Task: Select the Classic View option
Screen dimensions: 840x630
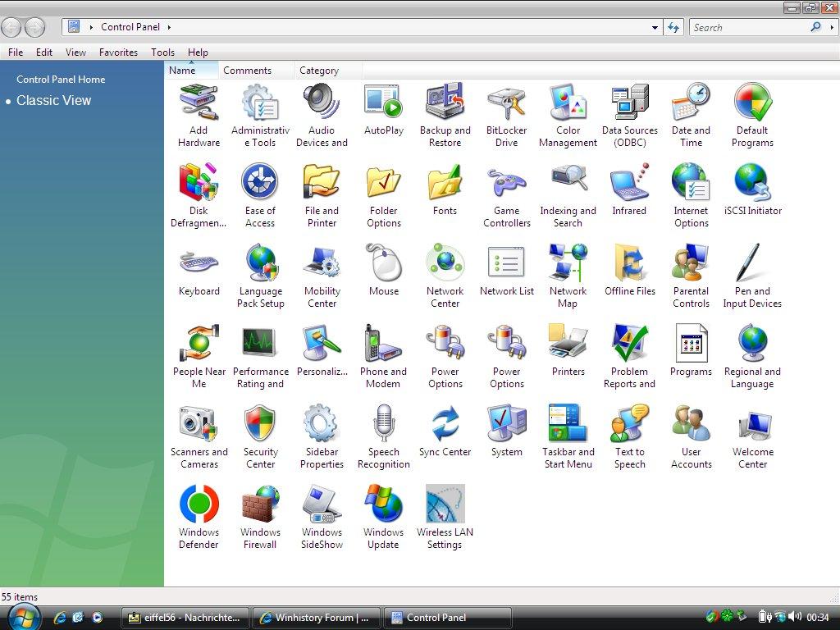Action: click(53, 100)
